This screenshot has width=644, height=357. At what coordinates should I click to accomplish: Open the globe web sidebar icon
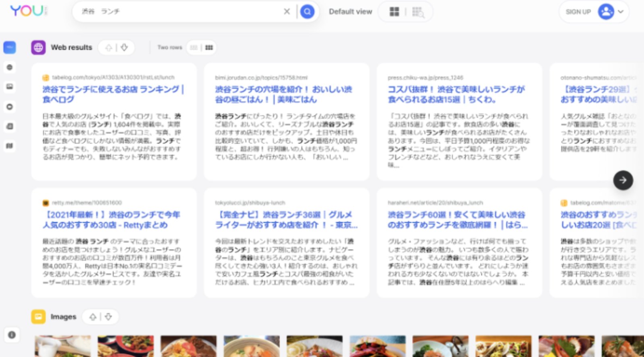click(10, 67)
